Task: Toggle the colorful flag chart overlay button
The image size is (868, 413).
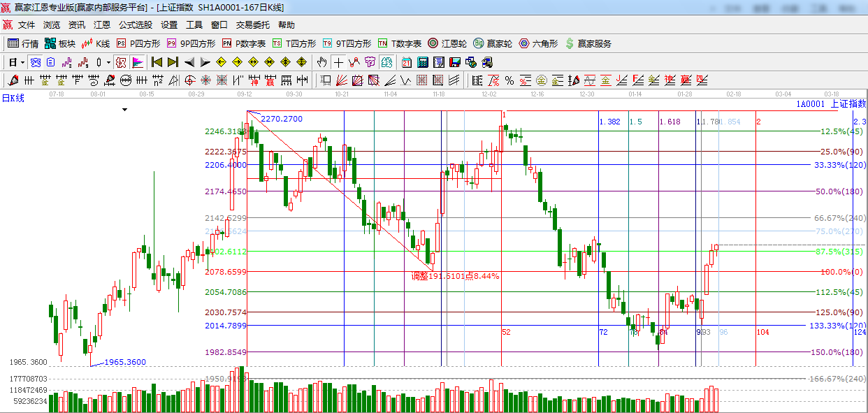Action: [137, 62]
